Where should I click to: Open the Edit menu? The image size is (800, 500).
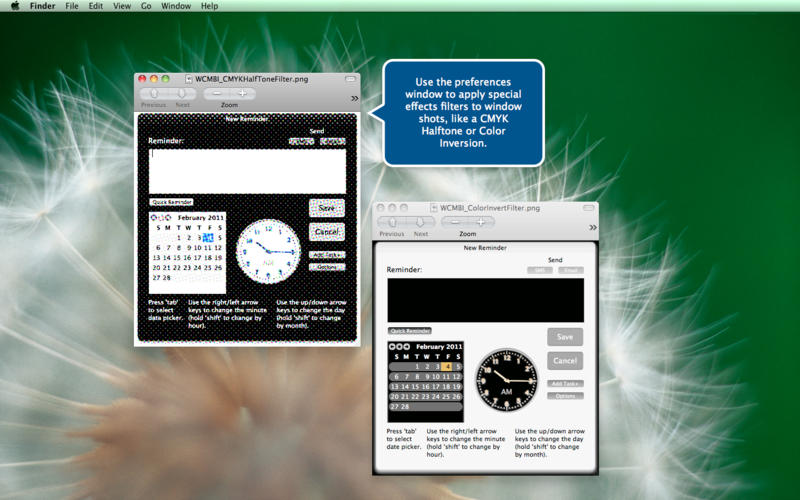click(96, 6)
